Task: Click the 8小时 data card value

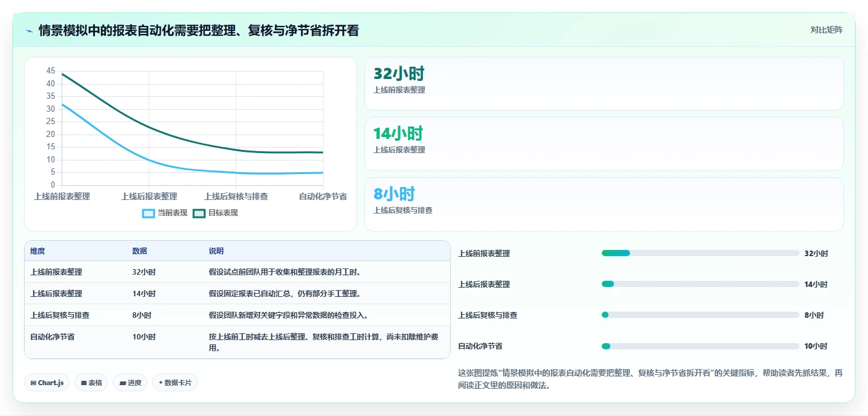Action: pyautogui.click(x=395, y=194)
